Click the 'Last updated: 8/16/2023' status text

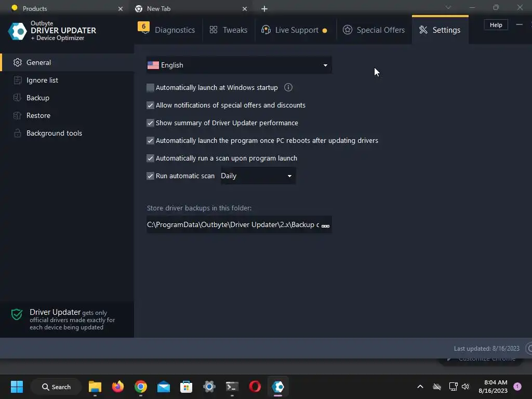tap(486, 349)
